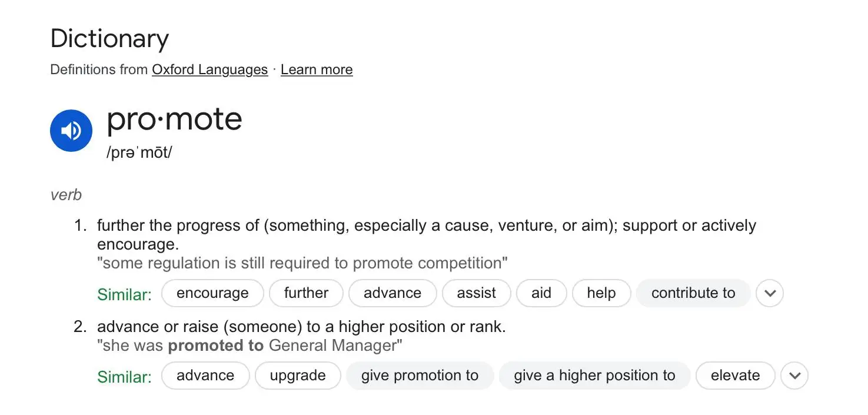
Task: Expand more similar words for second definition
Action: pyautogui.click(x=794, y=376)
